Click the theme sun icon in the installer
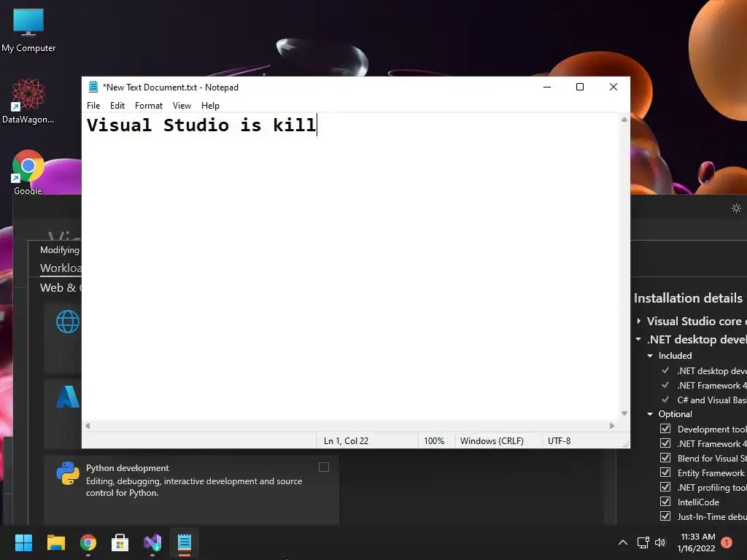The width and height of the screenshot is (747, 560). tap(736, 208)
